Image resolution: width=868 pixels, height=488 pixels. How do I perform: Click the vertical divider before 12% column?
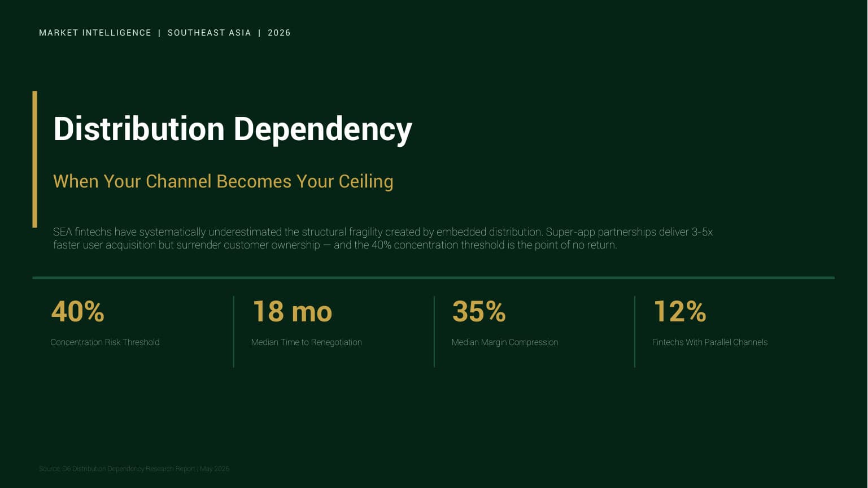pyautogui.click(x=635, y=332)
